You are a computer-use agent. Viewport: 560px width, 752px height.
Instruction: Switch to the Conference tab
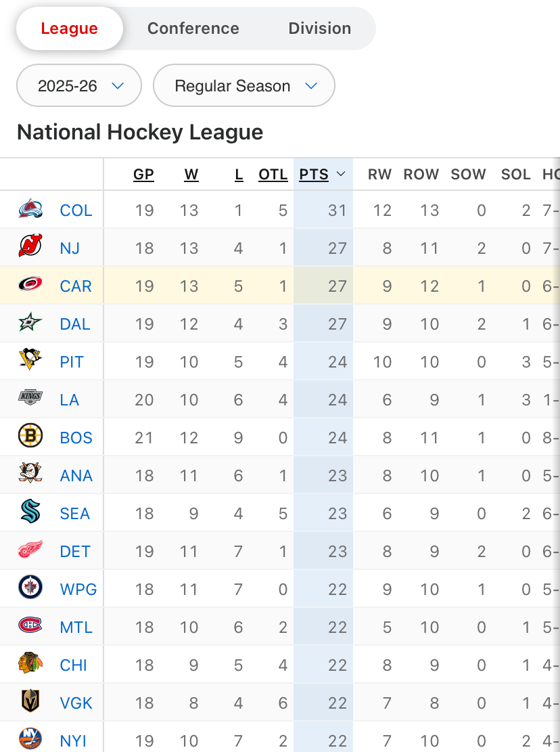tap(193, 28)
